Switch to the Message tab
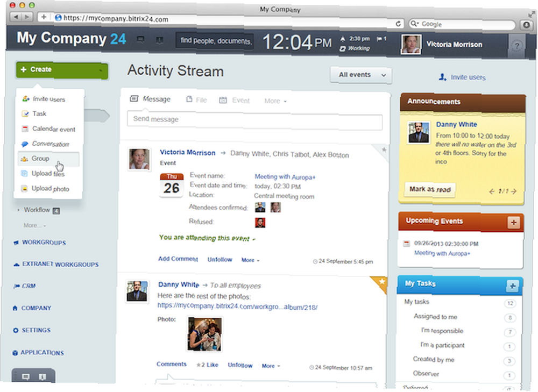The width and height of the screenshot is (538, 392). click(x=150, y=99)
